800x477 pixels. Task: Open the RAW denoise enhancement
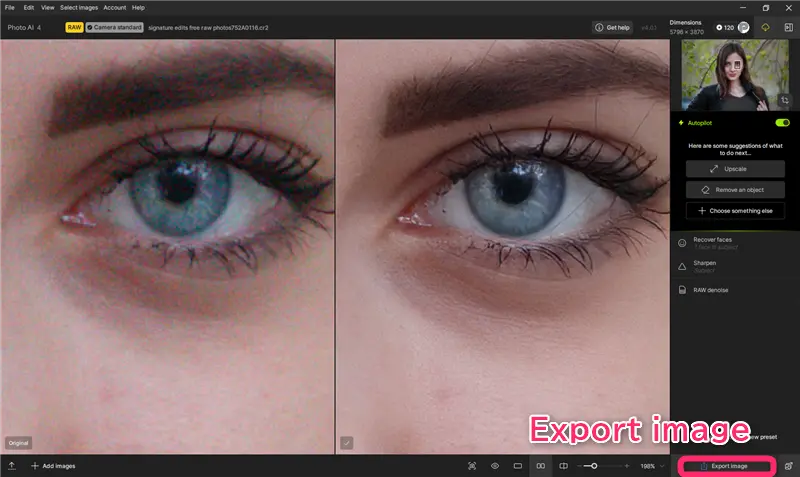(x=735, y=290)
